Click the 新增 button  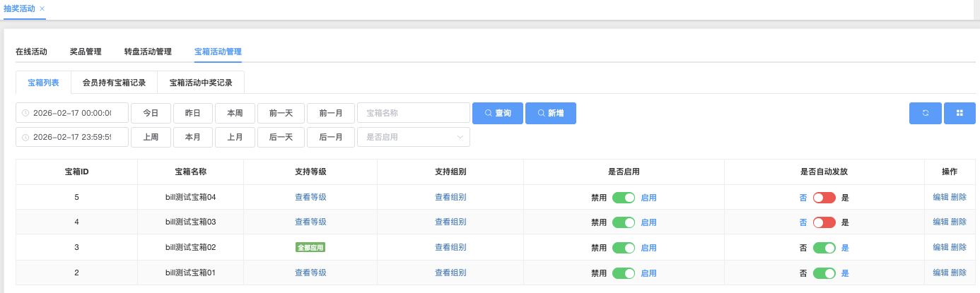click(550, 113)
